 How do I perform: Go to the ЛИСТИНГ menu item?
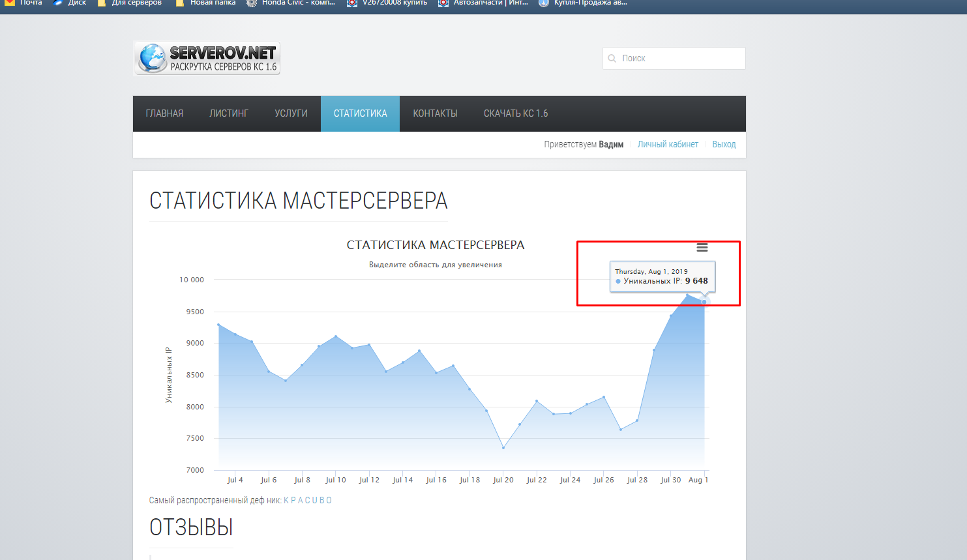(229, 113)
